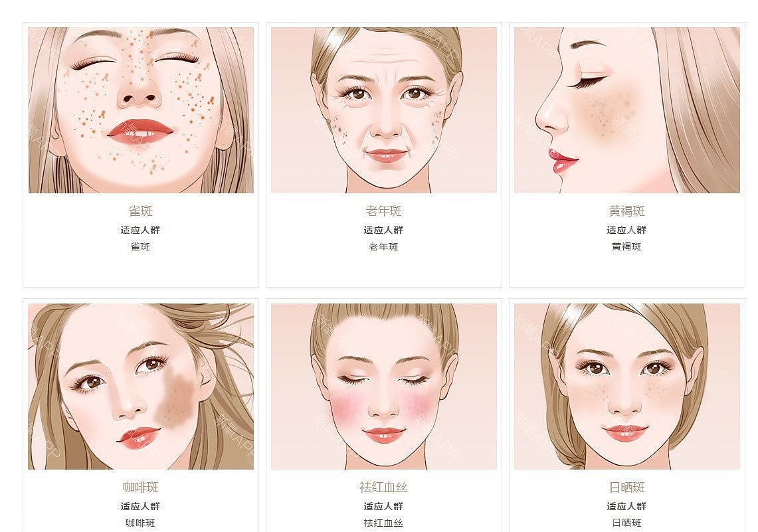The image size is (758, 532).
Task: Open the 祛红血丝 red cheeks illustration
Action: (x=384, y=387)
